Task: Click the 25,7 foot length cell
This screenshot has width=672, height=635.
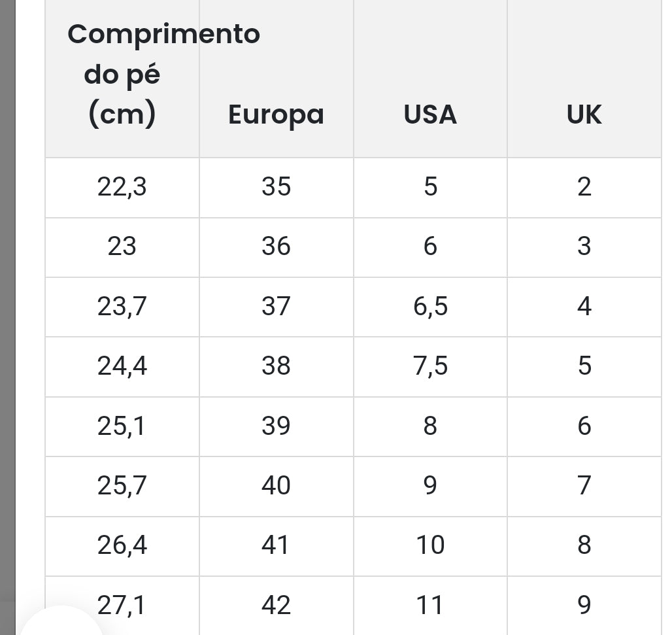Action: [122, 485]
